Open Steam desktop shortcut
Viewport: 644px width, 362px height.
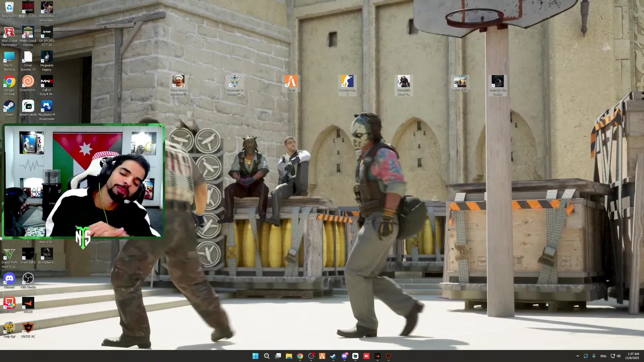tap(9, 108)
